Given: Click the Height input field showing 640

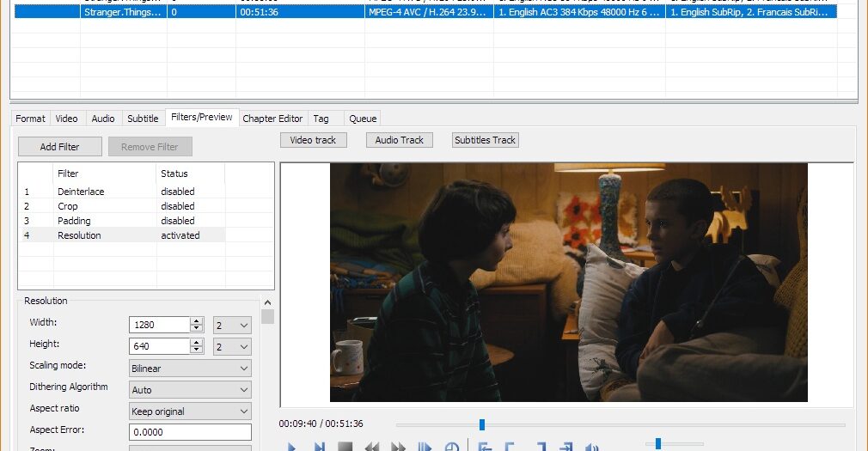Looking at the screenshot, I should (160, 346).
